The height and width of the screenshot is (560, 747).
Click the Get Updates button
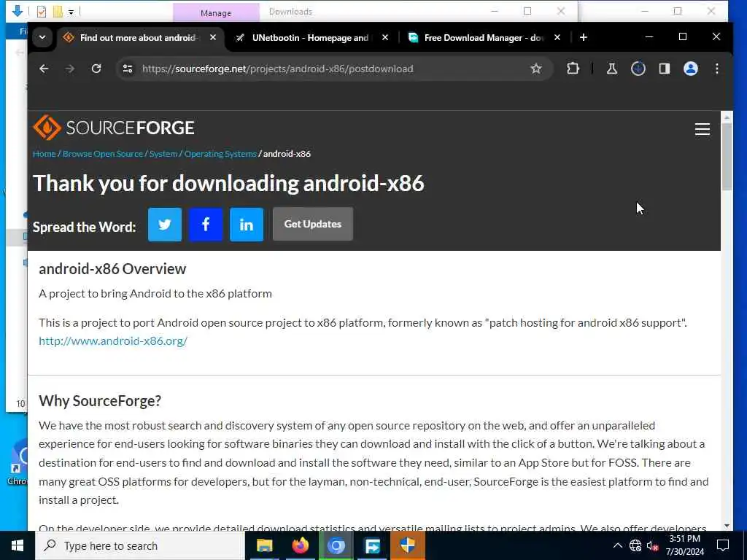[312, 224]
